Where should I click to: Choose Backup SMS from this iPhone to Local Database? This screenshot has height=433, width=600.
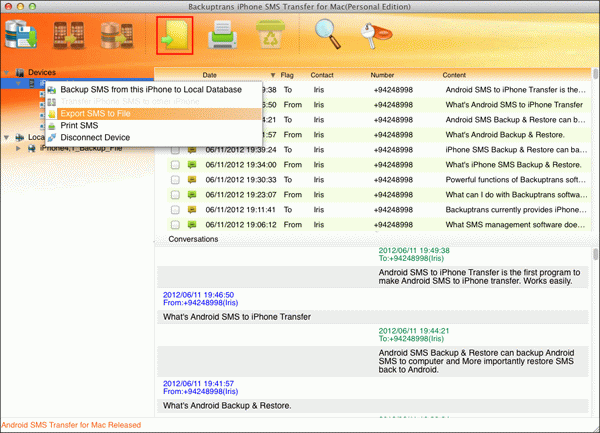pos(154,90)
